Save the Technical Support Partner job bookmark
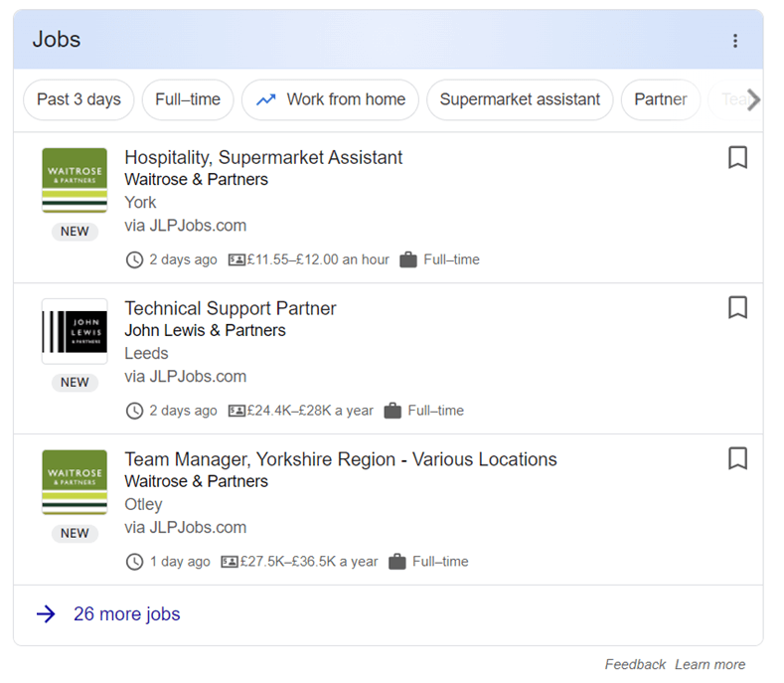 (x=737, y=307)
